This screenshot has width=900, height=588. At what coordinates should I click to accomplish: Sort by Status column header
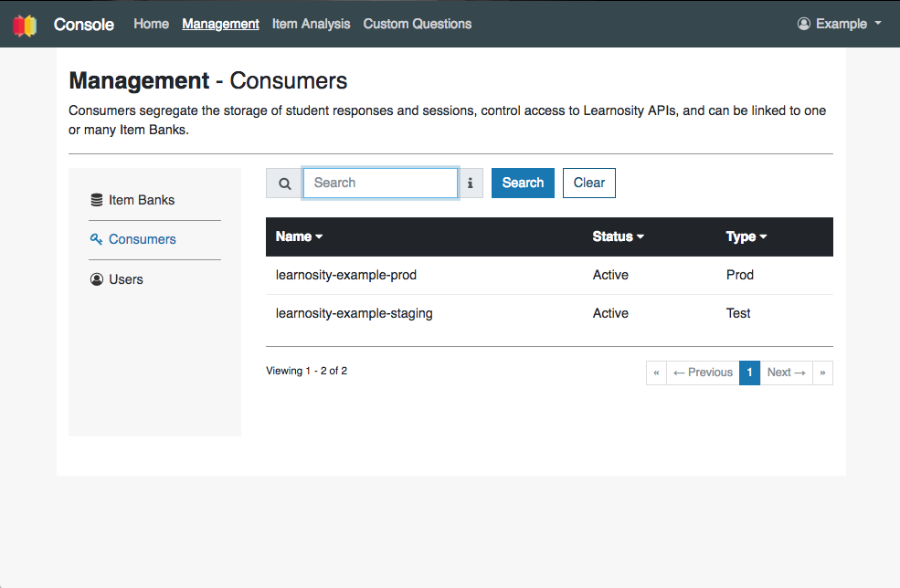coord(619,236)
